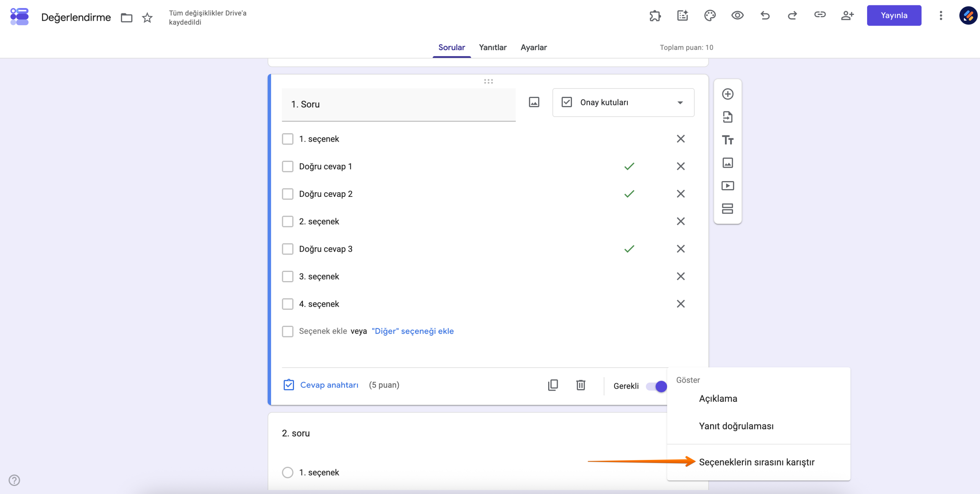Click the Toplam puan: 10 label

point(686,47)
